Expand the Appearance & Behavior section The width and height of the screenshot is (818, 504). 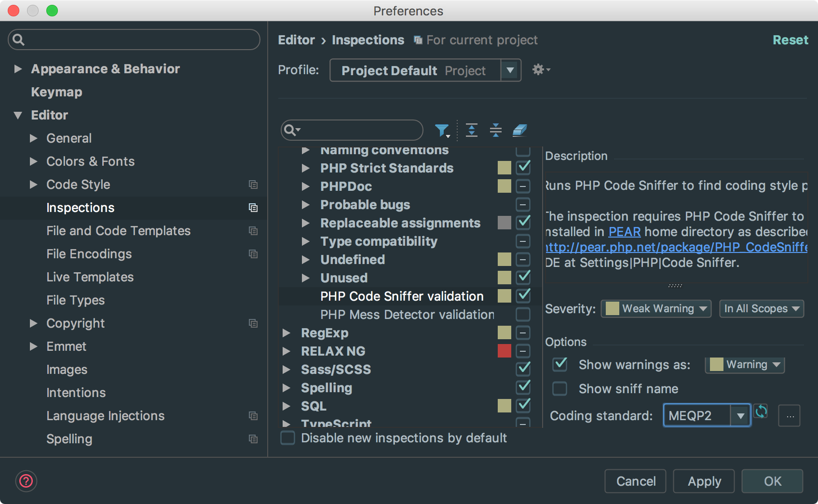click(x=18, y=69)
